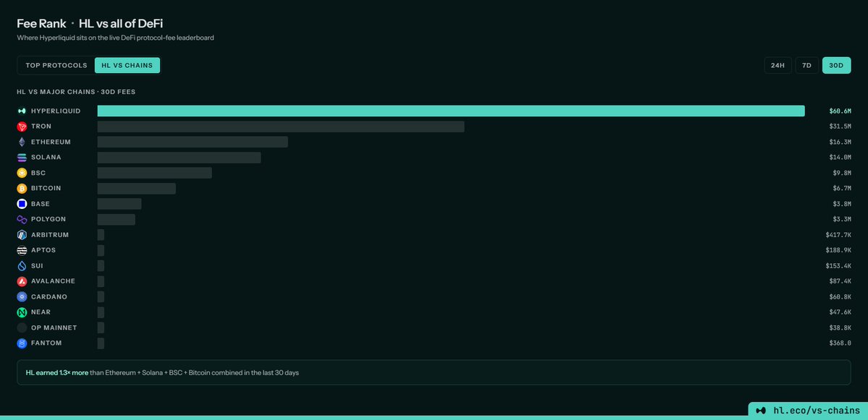Click the POLYGON row label
Viewport: 868px width, 420px height.
tap(48, 219)
